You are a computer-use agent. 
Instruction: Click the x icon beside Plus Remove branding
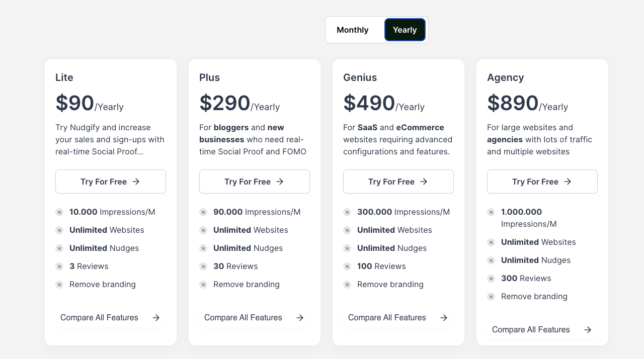pyautogui.click(x=203, y=285)
